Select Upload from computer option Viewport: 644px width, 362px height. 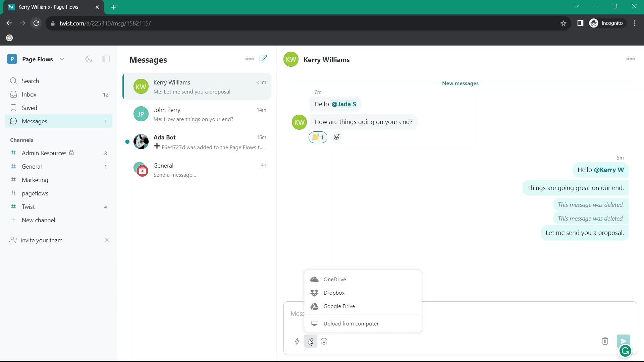351,323
